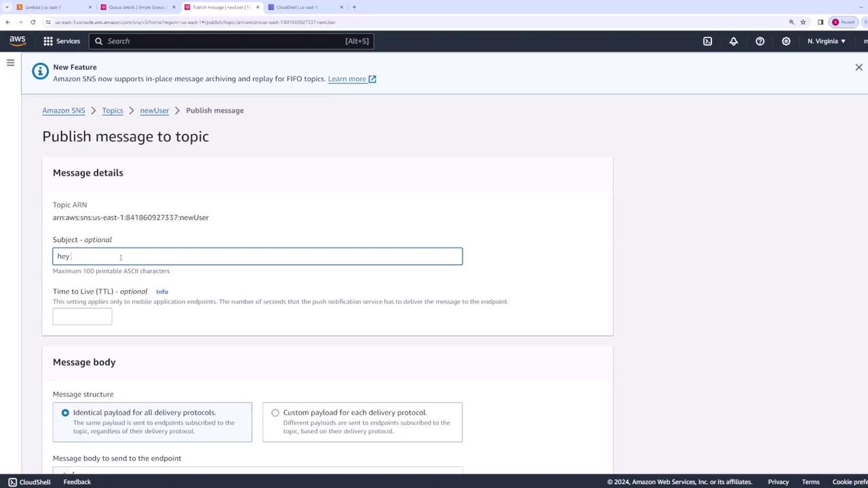The width and height of the screenshot is (868, 488).
Task: Open the Privacy footer link
Action: pos(778,482)
